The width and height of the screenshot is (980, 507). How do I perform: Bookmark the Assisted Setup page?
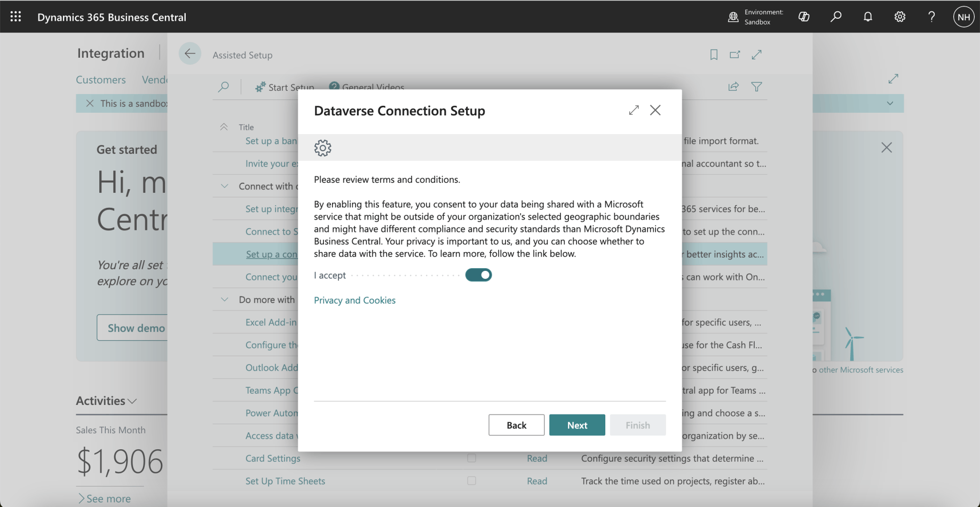[x=714, y=54]
